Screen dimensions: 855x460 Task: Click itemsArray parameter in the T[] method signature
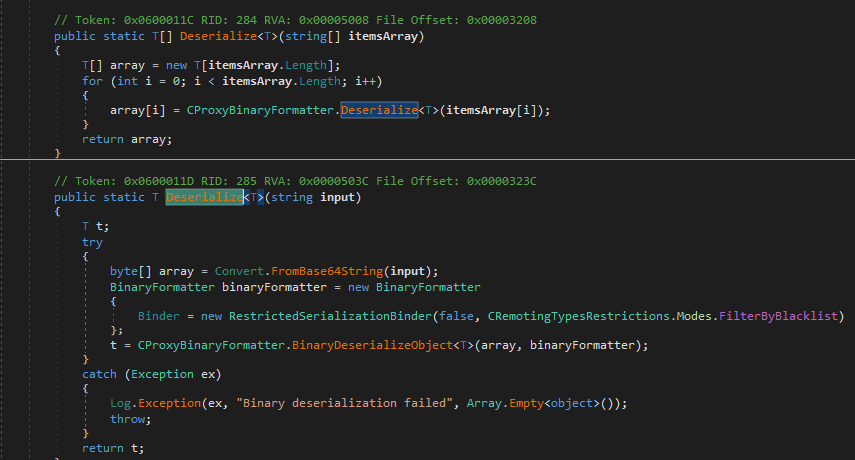pyautogui.click(x=383, y=36)
